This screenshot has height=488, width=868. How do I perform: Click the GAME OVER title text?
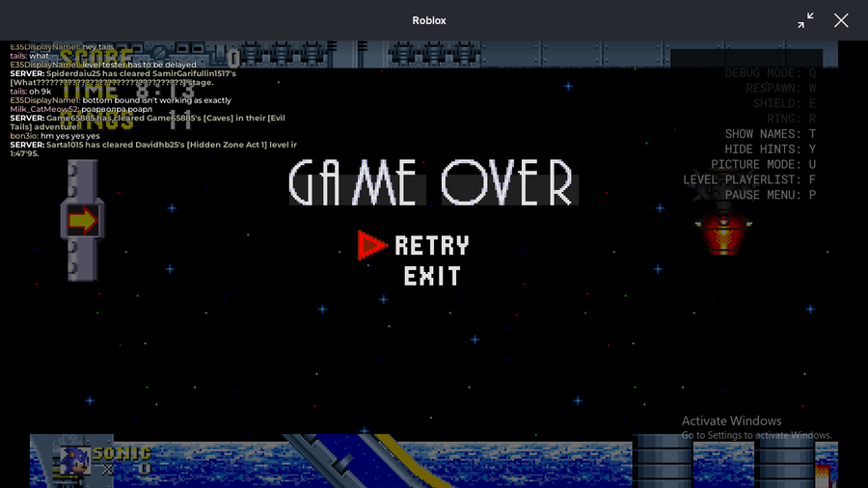(433, 182)
